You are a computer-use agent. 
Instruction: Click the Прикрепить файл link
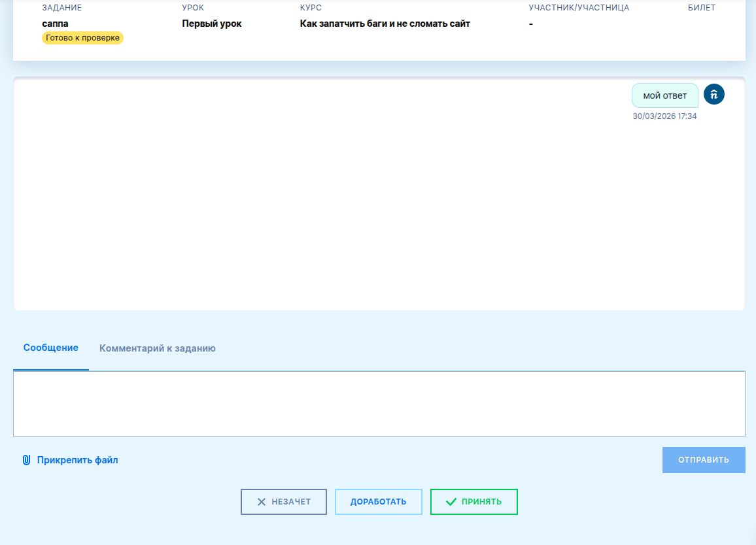[x=77, y=460]
